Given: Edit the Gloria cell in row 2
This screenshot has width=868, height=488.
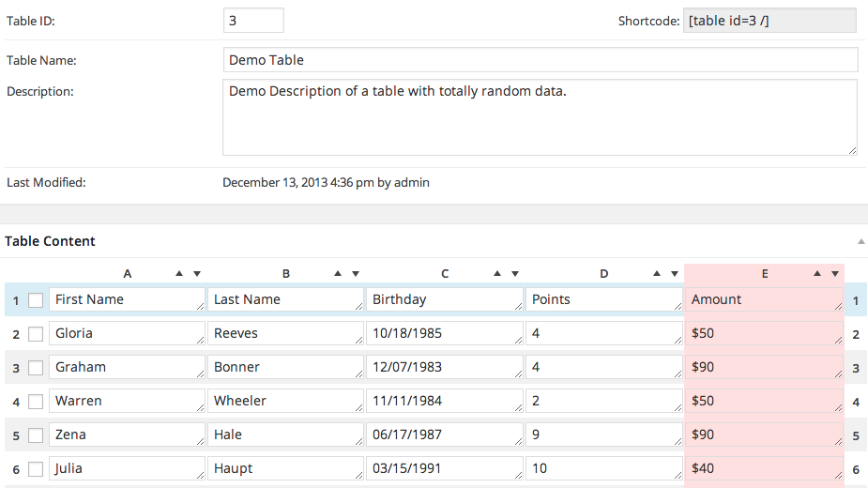Looking at the screenshot, I should tap(125, 333).
